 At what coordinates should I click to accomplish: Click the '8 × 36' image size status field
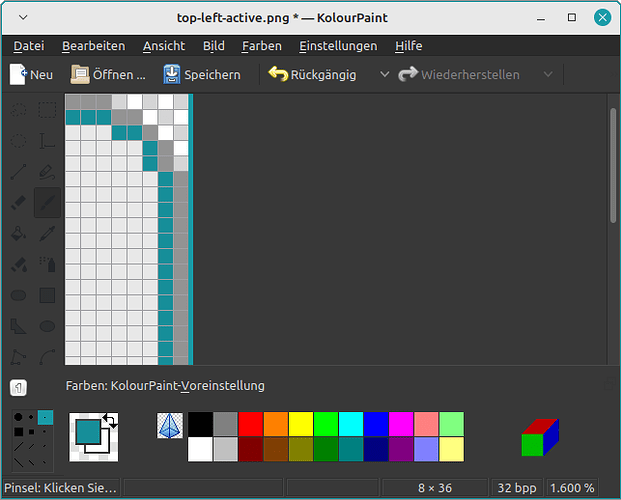(x=435, y=488)
